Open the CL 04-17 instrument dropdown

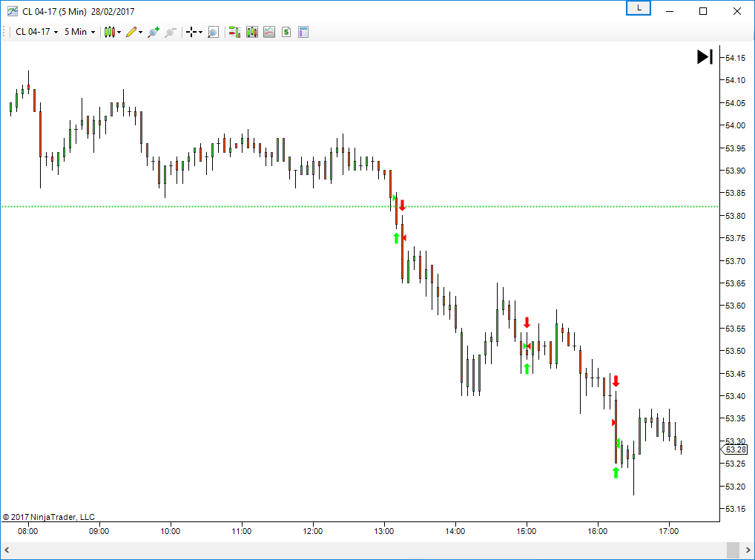[x=36, y=32]
